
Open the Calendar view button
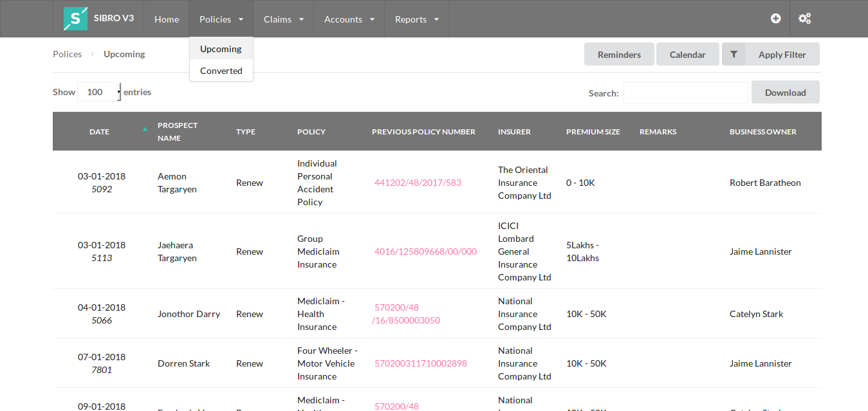687,55
